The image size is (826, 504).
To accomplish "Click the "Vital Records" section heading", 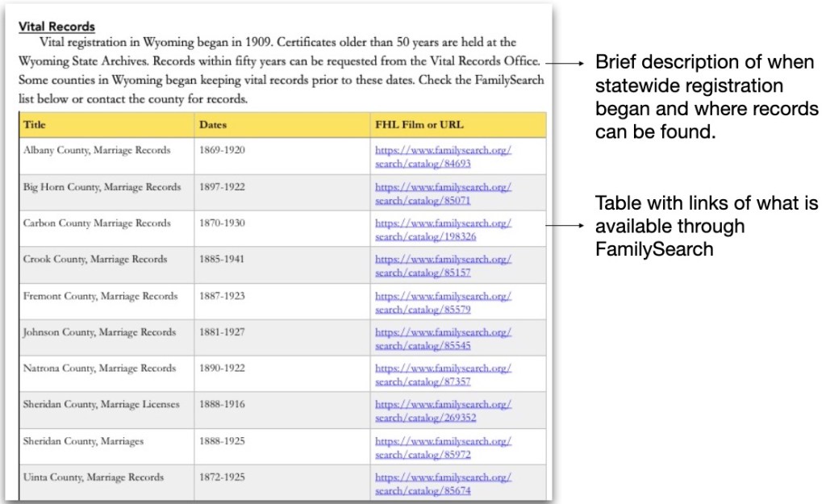I will [x=56, y=27].
